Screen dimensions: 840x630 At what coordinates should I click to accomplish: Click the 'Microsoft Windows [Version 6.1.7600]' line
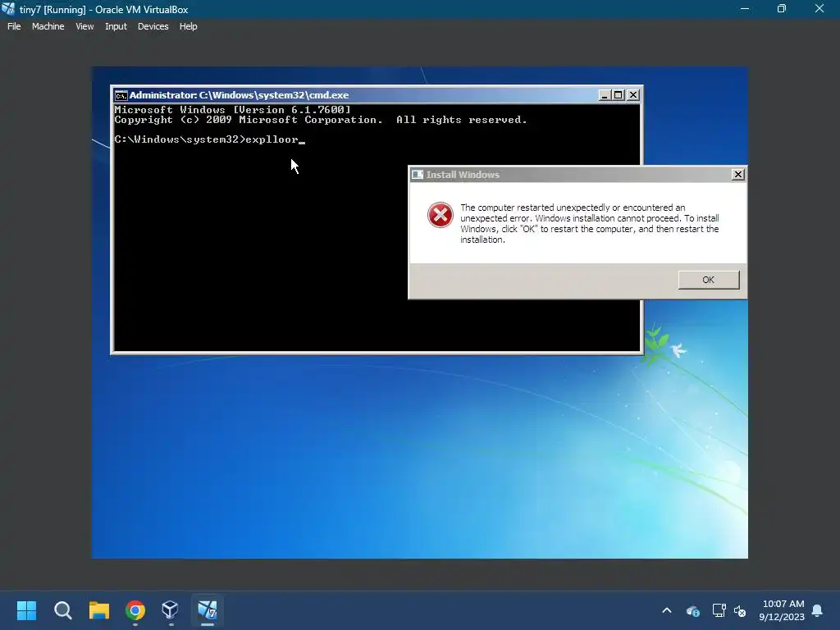pos(232,109)
